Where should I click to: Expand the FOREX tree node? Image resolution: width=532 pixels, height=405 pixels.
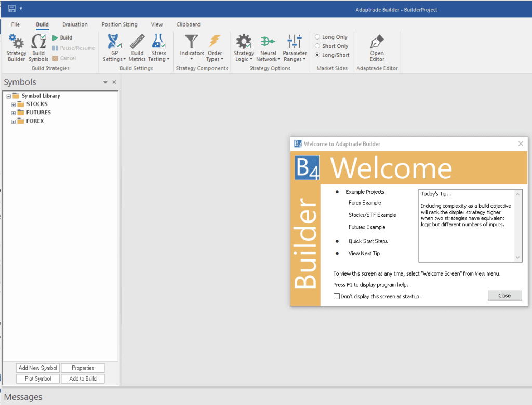pos(14,121)
